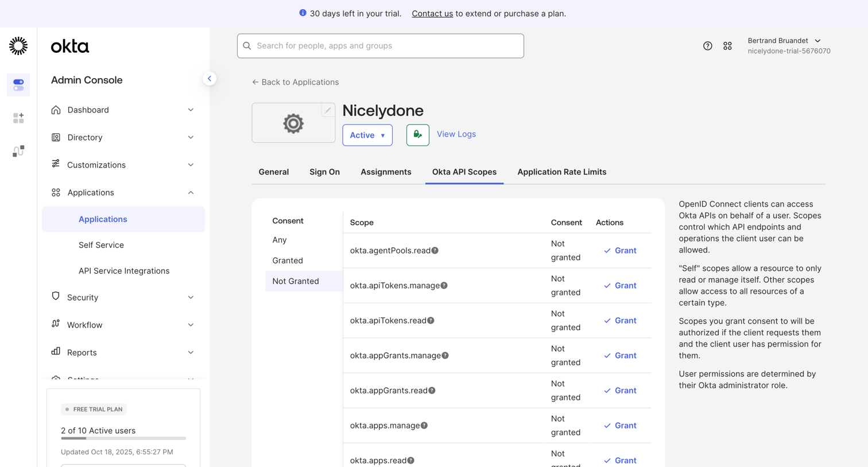Click the active users usage progress bar
868x467 pixels.
[x=123, y=438]
